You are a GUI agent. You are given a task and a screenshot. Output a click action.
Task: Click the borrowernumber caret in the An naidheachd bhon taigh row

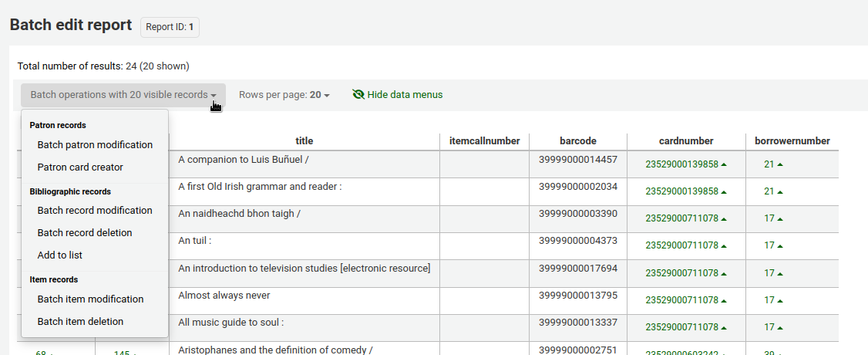coord(780,218)
